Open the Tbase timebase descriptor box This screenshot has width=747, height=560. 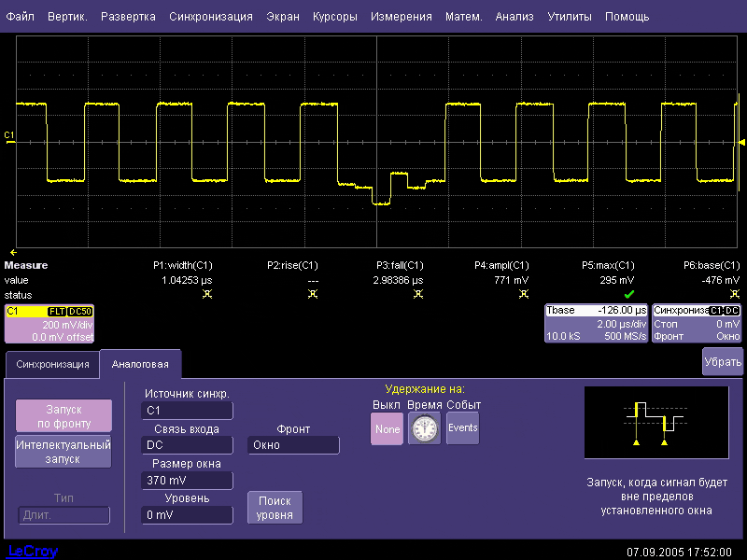[x=596, y=324]
